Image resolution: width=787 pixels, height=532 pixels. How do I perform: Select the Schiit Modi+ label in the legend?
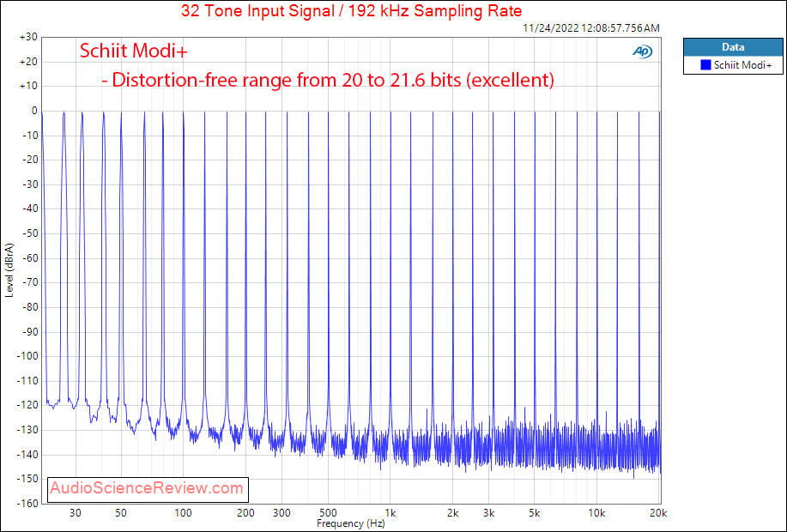point(742,64)
